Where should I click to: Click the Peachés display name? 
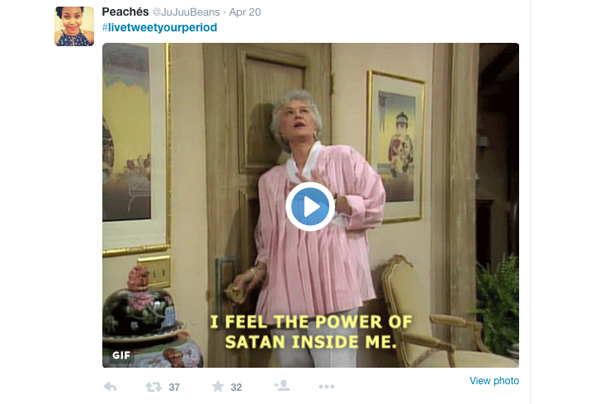125,12
